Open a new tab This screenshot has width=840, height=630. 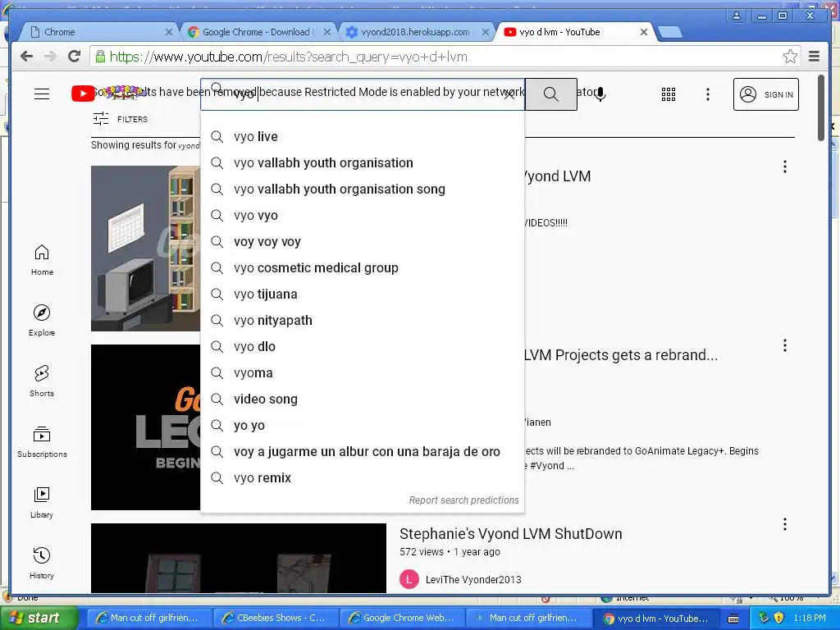(669, 32)
